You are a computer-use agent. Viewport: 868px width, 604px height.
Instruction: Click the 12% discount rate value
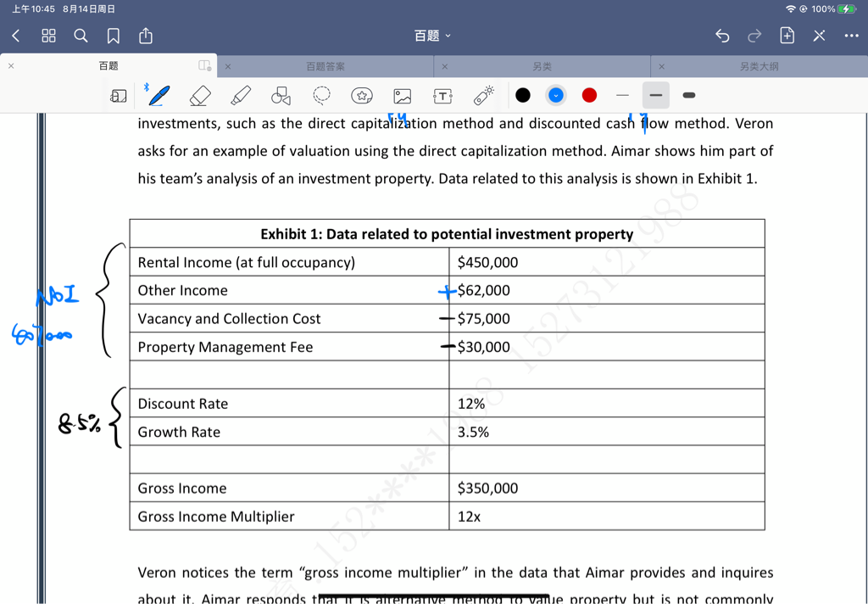tap(471, 404)
